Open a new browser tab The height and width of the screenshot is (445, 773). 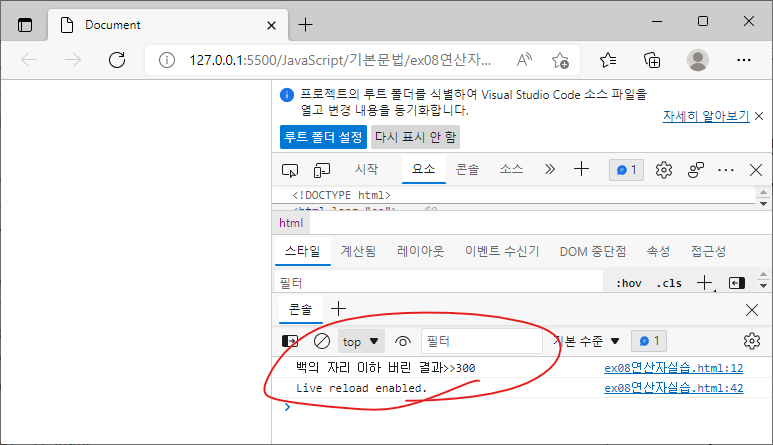(306, 25)
